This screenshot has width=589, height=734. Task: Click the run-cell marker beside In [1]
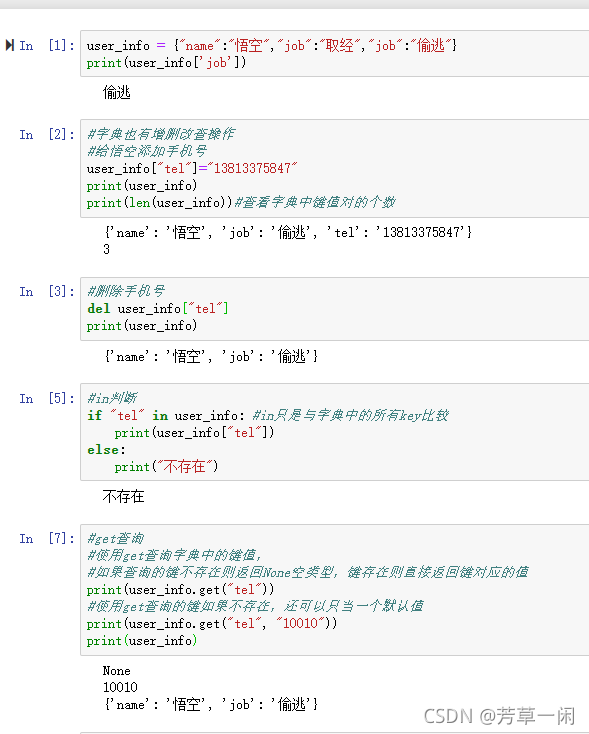(9, 45)
